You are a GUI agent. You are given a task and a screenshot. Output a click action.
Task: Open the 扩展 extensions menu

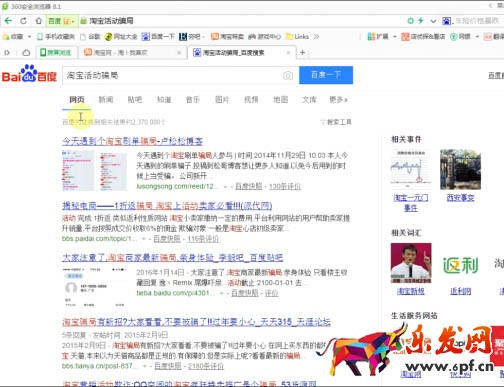pos(378,37)
